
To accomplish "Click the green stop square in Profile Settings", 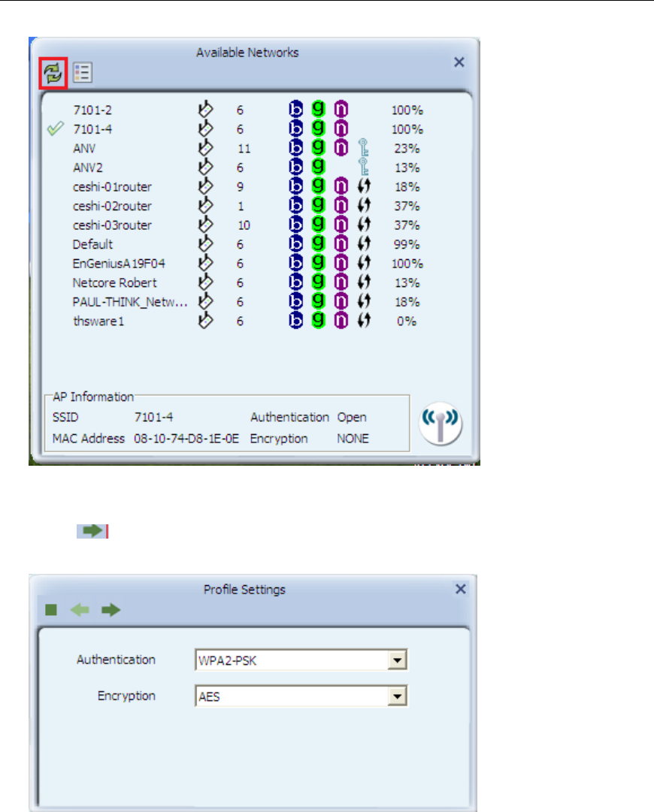I will click(51, 610).
